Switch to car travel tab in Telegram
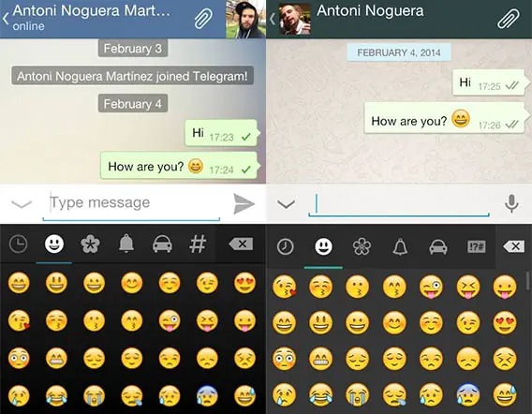Viewport: 532px width, 414px height. [162, 244]
